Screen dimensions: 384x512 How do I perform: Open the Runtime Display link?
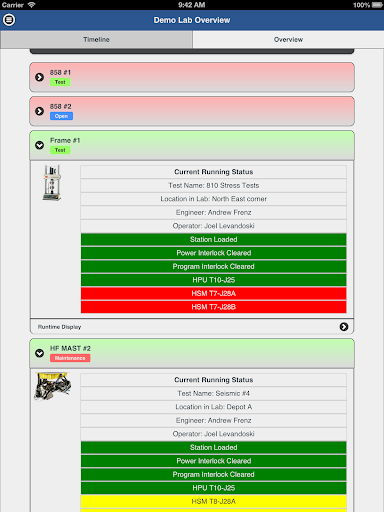coord(59,327)
